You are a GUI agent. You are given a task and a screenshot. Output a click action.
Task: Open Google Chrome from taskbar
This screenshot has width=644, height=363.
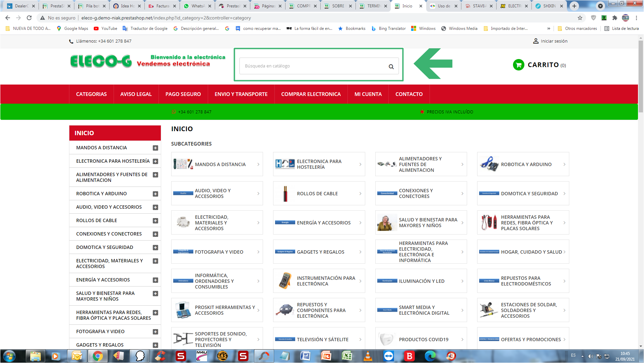click(x=98, y=356)
